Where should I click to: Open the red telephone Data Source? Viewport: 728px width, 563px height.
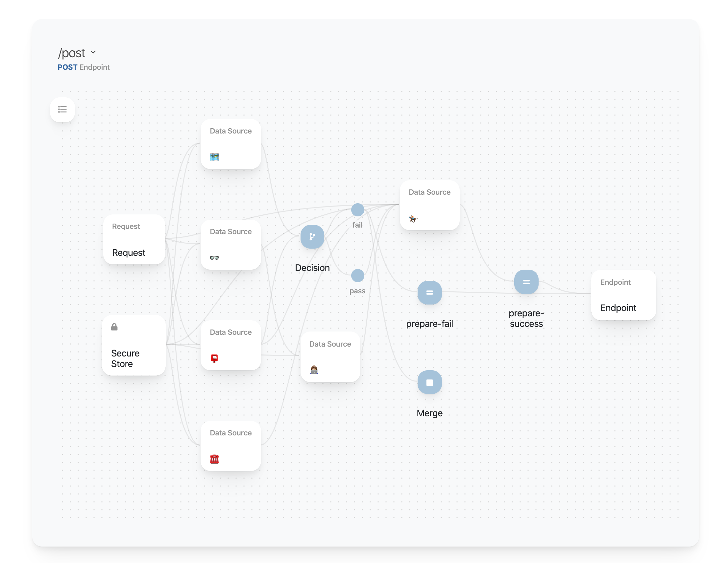tap(231, 446)
